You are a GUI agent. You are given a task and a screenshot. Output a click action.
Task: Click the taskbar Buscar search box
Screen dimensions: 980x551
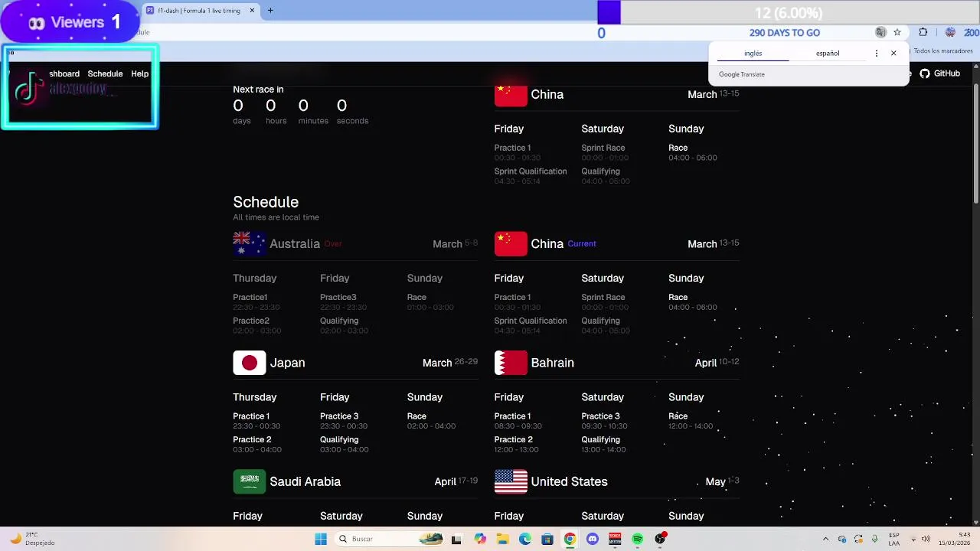click(390, 539)
